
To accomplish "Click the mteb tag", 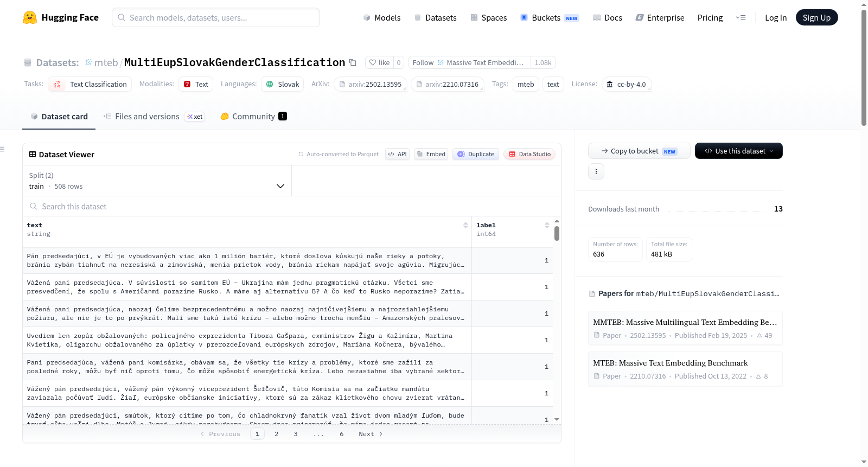I will 526,84.
